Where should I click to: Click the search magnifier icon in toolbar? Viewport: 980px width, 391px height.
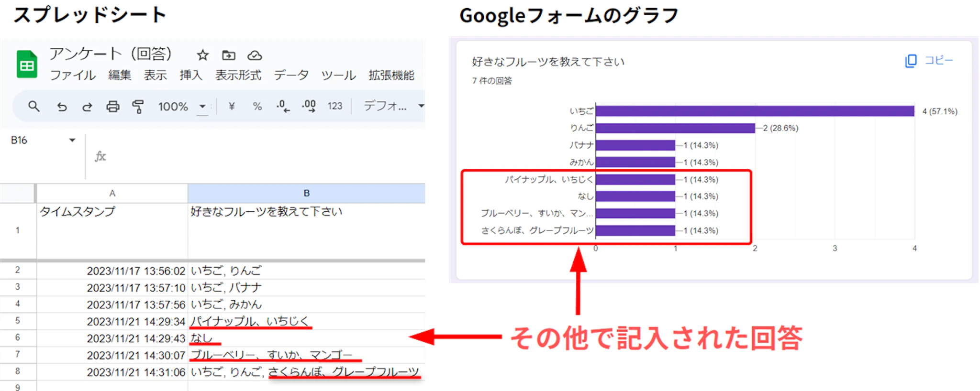click(33, 106)
